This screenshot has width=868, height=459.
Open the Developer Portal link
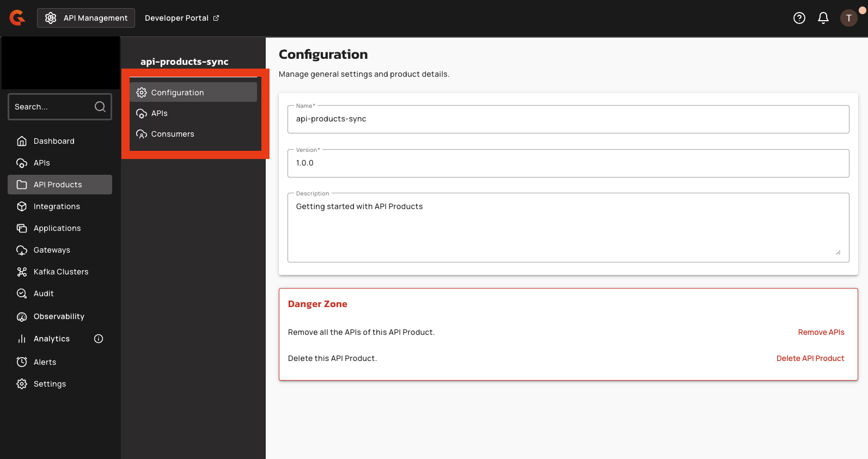pyautogui.click(x=182, y=18)
